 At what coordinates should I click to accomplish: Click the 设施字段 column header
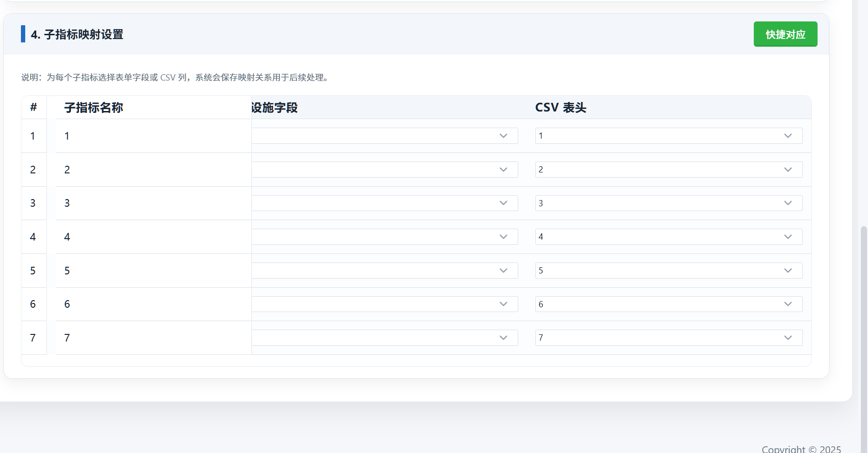click(275, 108)
